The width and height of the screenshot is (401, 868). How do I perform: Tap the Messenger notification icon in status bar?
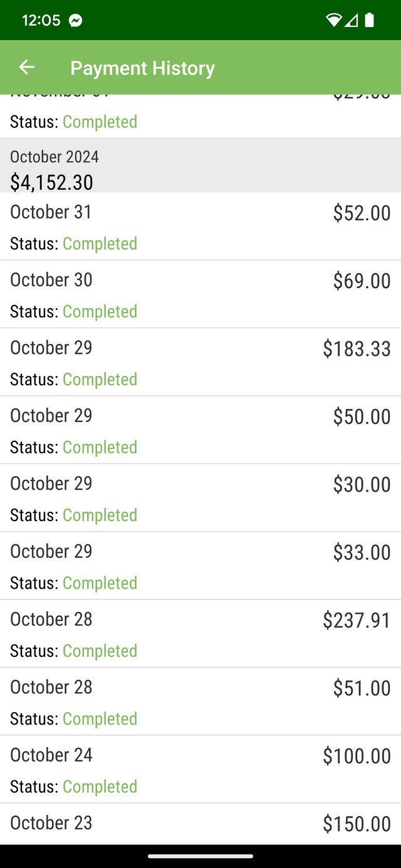76,21
